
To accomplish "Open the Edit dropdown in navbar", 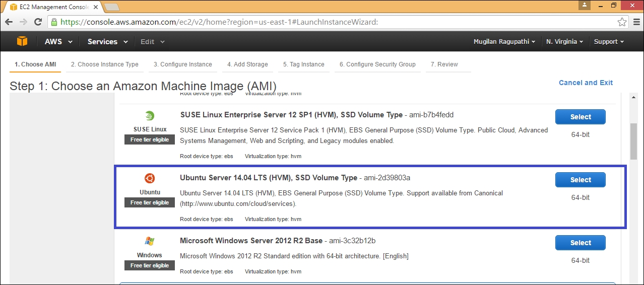I will 153,42.
